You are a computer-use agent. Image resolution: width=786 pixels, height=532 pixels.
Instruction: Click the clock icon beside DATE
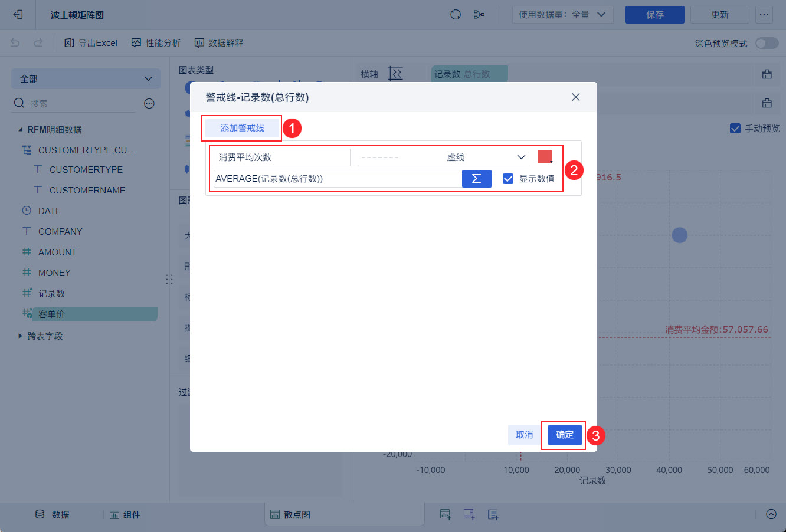[27, 211]
